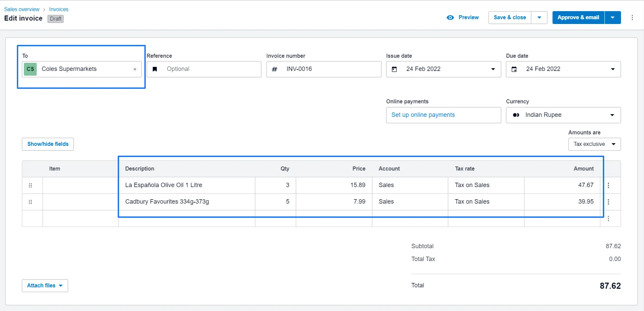Click the Sales account cell in the Olive Oil row
The width and height of the screenshot is (644, 311).
tap(410, 185)
